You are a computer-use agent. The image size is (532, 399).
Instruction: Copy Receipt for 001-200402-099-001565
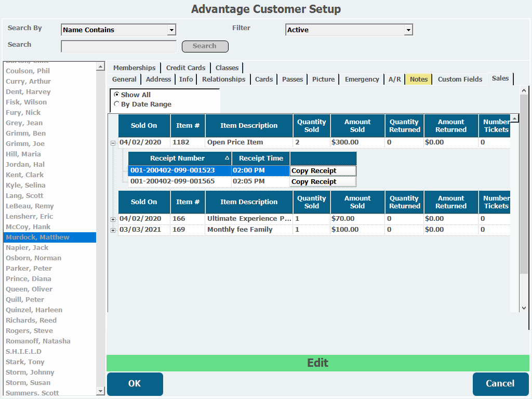(x=323, y=181)
